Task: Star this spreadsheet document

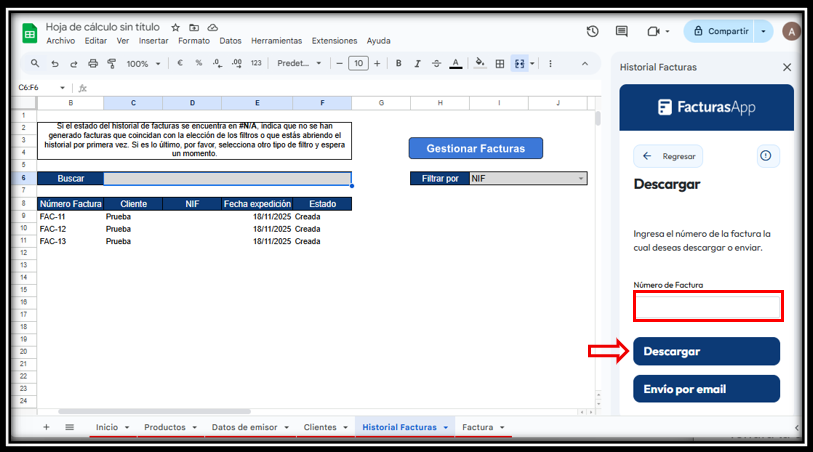Action: pos(176,27)
